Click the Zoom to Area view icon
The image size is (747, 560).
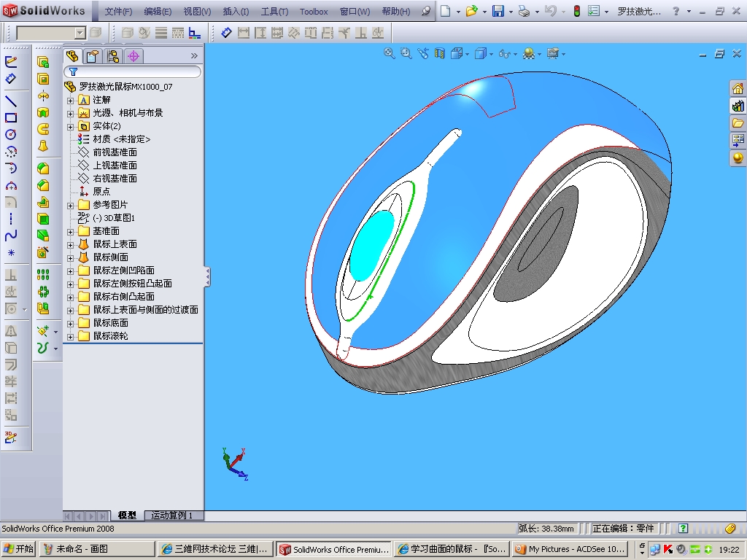406,53
